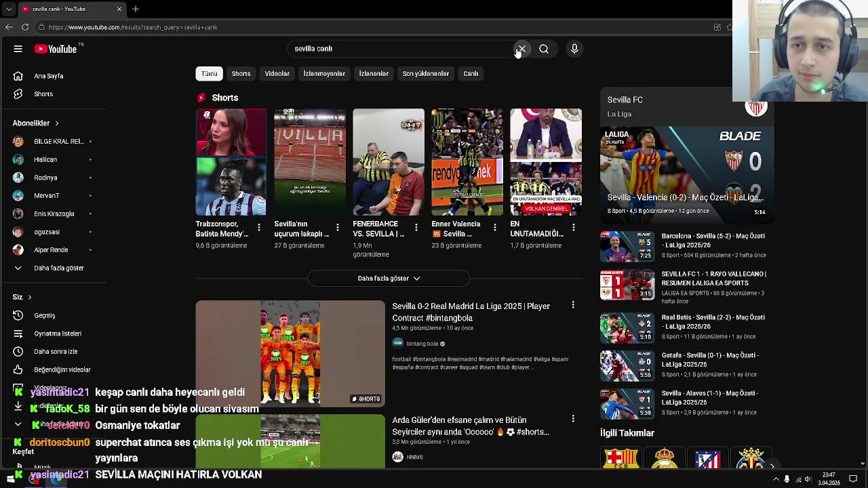Open options menu for Sevilla'nın uçurum short

pos(337,228)
